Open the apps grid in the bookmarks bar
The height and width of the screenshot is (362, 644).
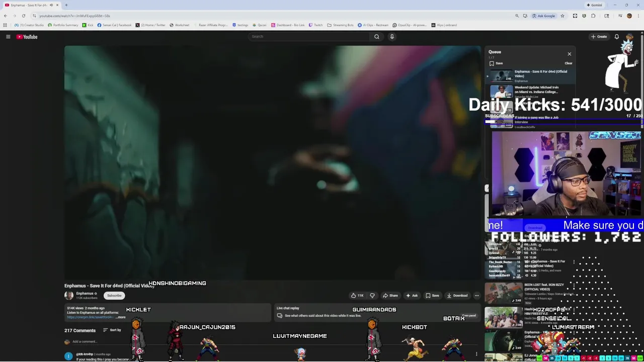[5, 25]
